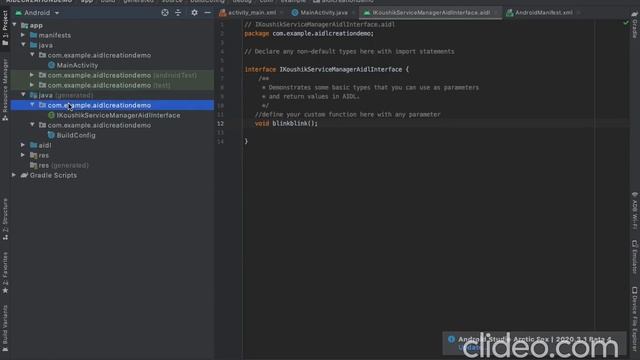The width and height of the screenshot is (640, 360).
Task: Click the collapse all icon in project panel
Action: click(178, 13)
